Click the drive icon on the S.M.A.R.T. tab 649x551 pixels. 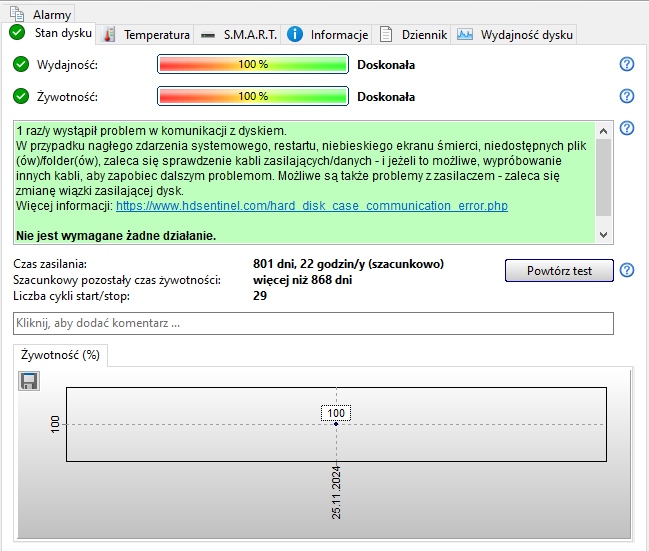208,36
